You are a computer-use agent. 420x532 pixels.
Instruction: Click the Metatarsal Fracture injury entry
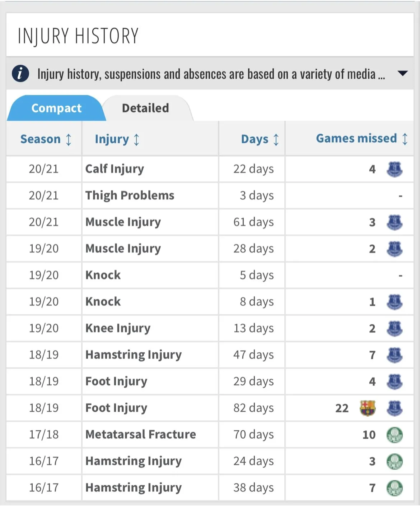click(x=141, y=434)
